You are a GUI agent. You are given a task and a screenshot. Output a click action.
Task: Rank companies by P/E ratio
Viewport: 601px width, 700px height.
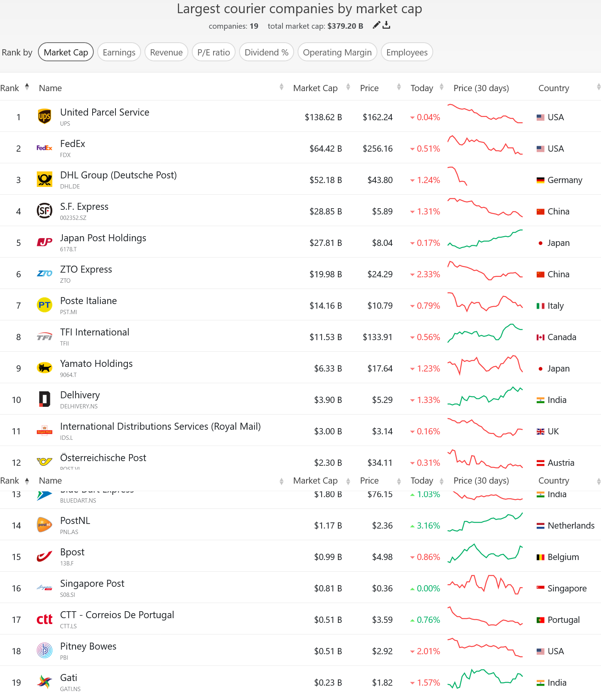coord(214,52)
